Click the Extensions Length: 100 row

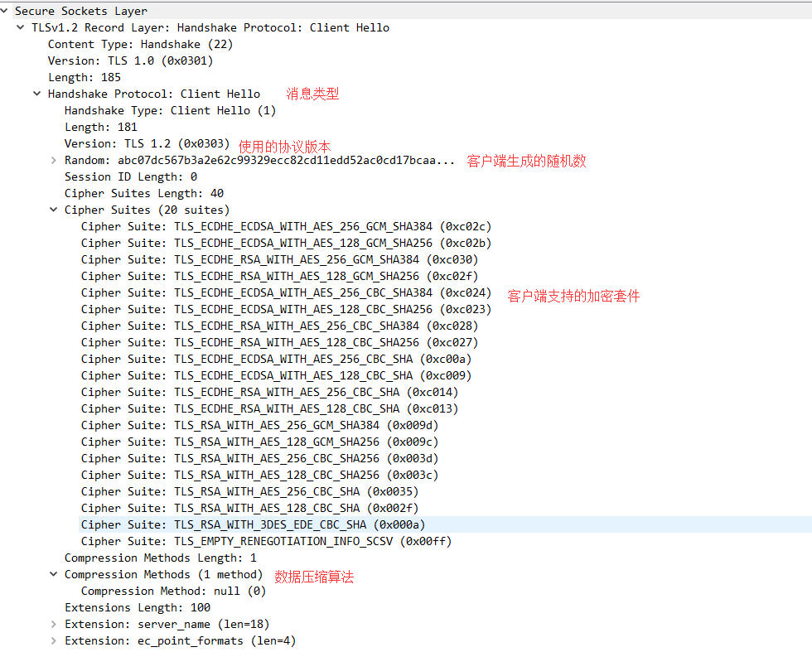(137, 607)
